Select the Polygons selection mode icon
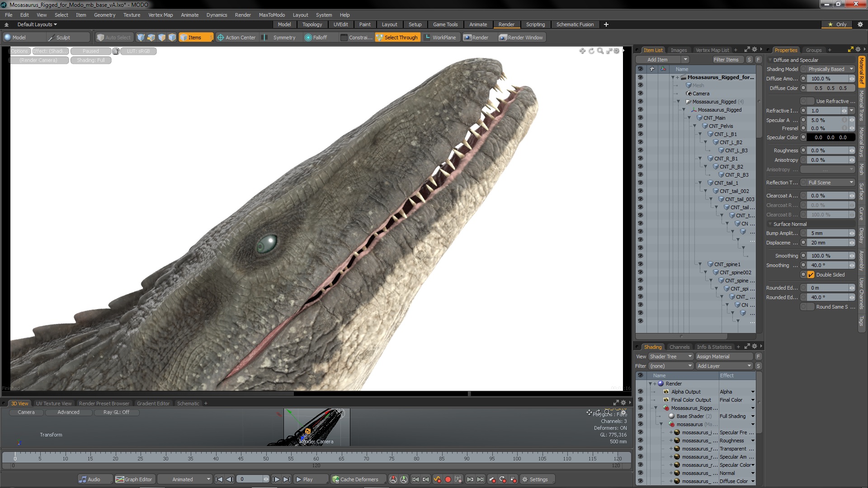868x488 pixels. [x=161, y=38]
